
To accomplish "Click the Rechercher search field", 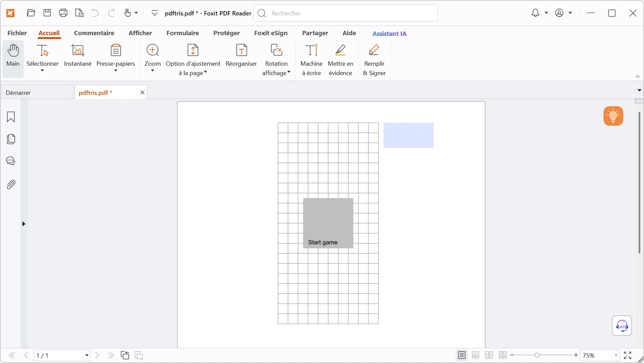I will tap(346, 13).
